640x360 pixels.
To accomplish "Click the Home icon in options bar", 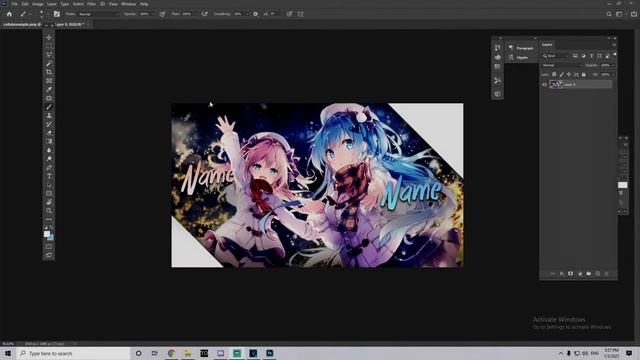I will pos(9,14).
